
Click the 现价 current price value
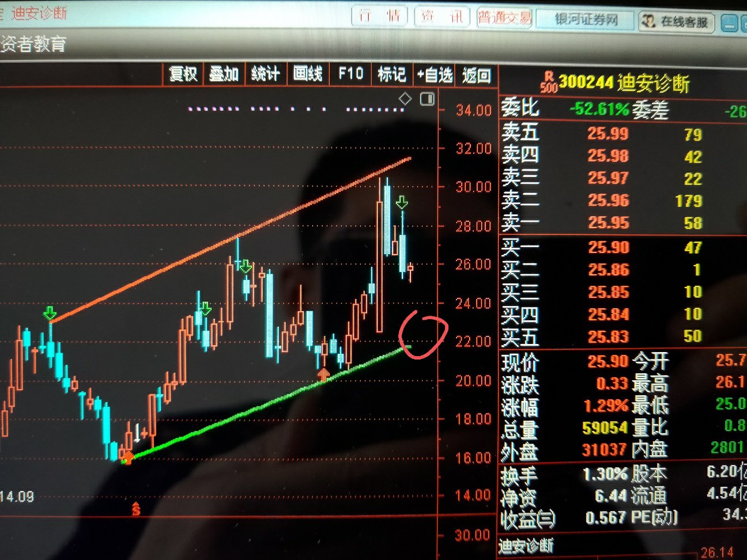tap(608, 361)
